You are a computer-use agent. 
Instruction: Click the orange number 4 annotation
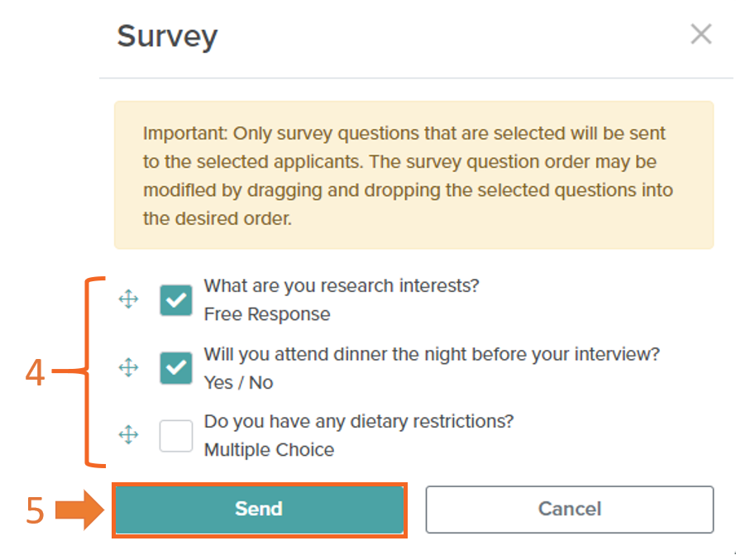click(36, 373)
